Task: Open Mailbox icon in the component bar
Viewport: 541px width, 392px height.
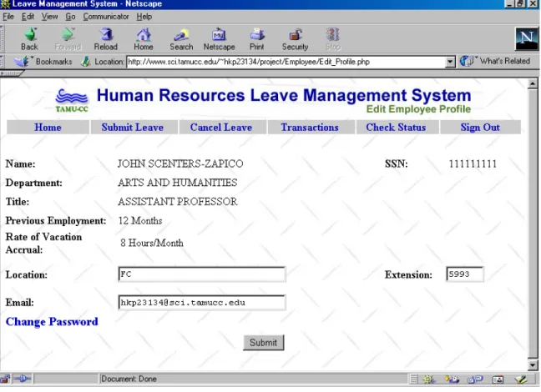Action: 452,379
